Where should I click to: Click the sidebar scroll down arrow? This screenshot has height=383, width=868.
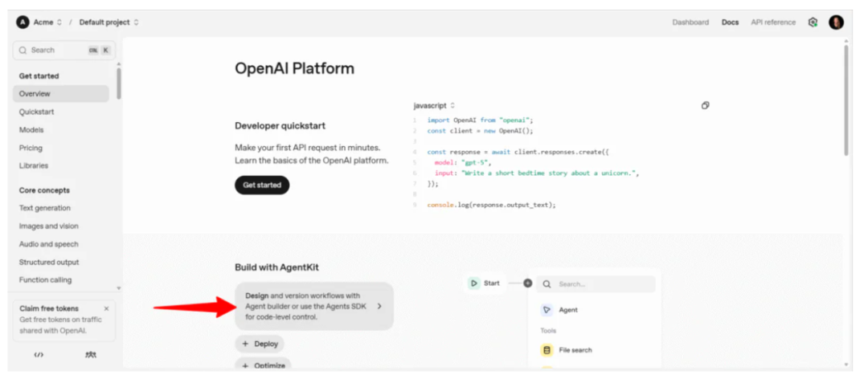click(118, 288)
